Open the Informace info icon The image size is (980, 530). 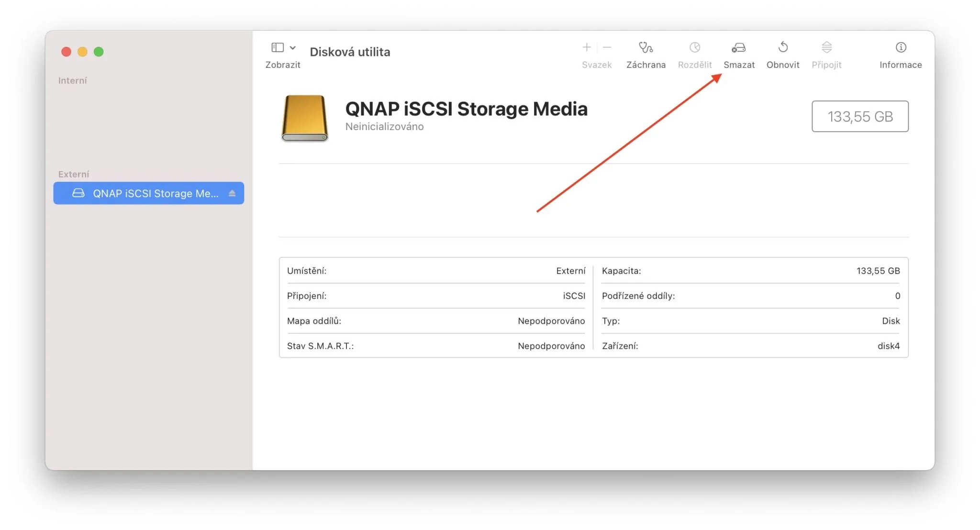tap(901, 47)
